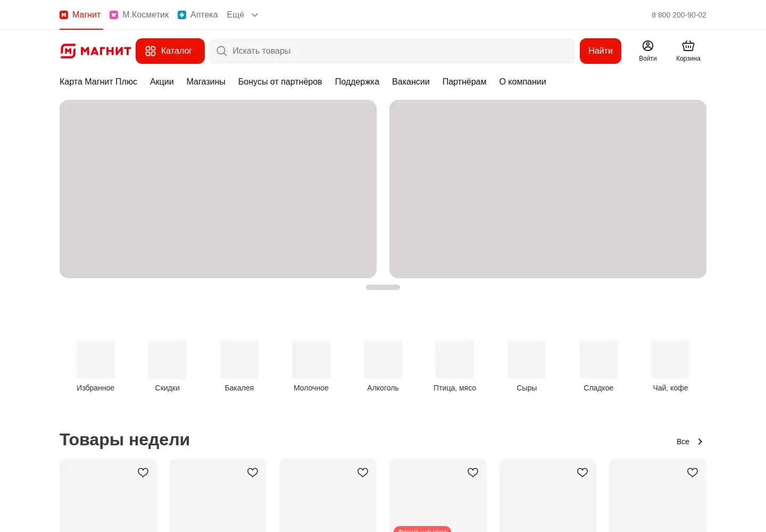This screenshot has width=766, height=532.
Task: Switch to the Магнит top tab
Action: pyautogui.click(x=80, y=15)
